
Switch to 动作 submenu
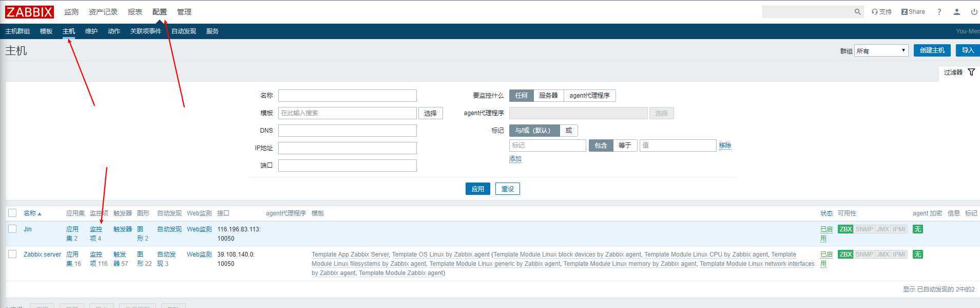(x=114, y=31)
